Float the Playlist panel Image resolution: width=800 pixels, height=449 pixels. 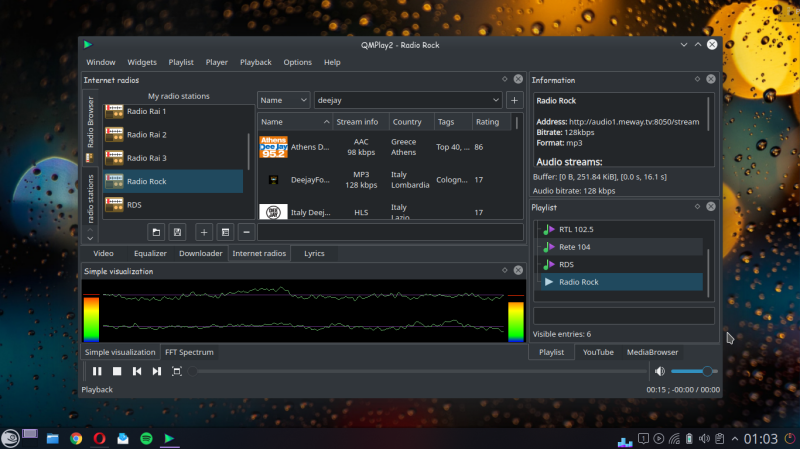697,207
